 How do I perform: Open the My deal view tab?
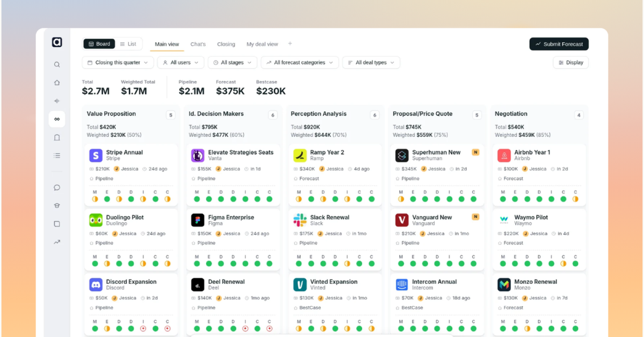(x=262, y=44)
